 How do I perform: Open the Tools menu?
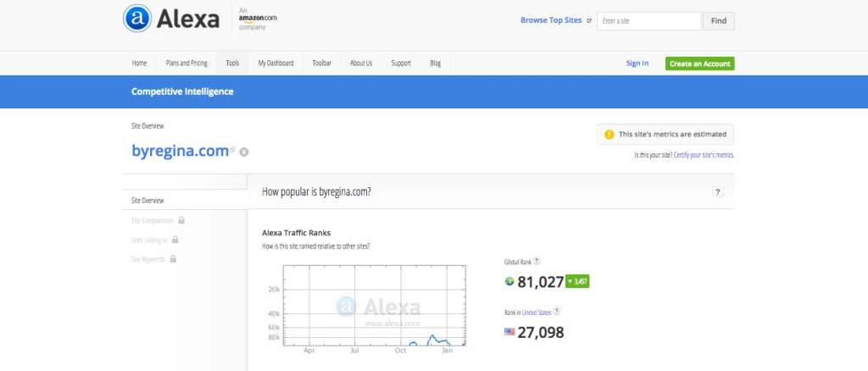tap(232, 63)
